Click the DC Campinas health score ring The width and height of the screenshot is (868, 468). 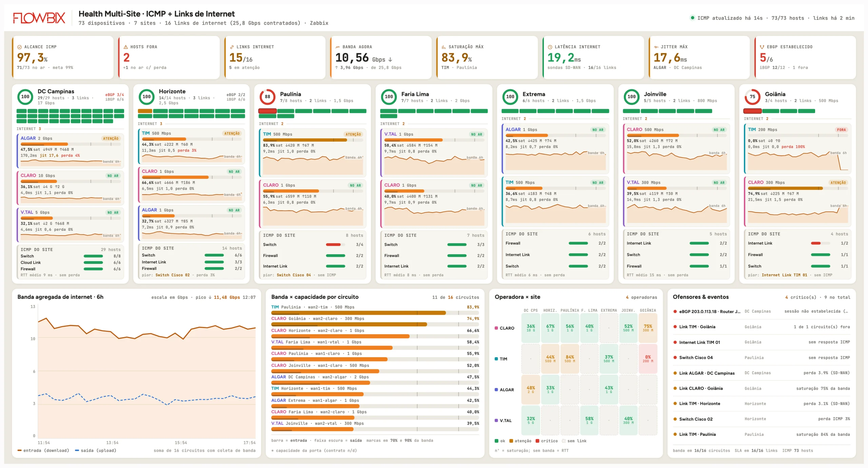click(25, 97)
